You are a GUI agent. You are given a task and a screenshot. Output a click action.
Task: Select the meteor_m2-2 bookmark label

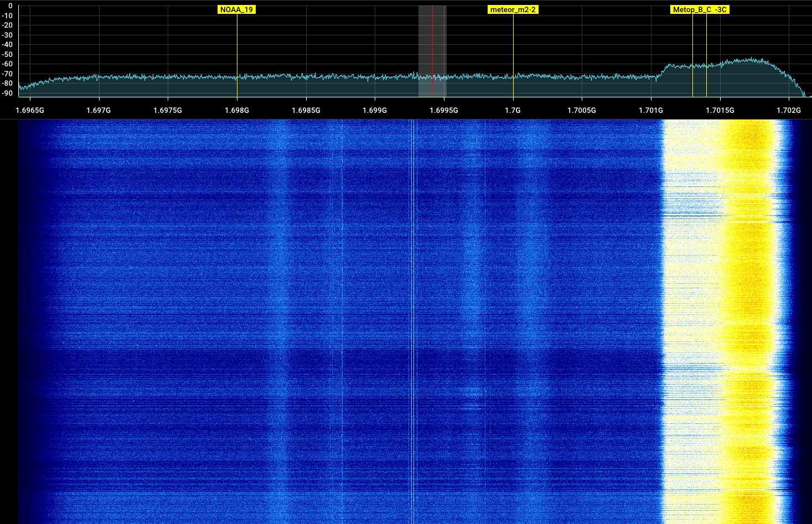click(513, 9)
